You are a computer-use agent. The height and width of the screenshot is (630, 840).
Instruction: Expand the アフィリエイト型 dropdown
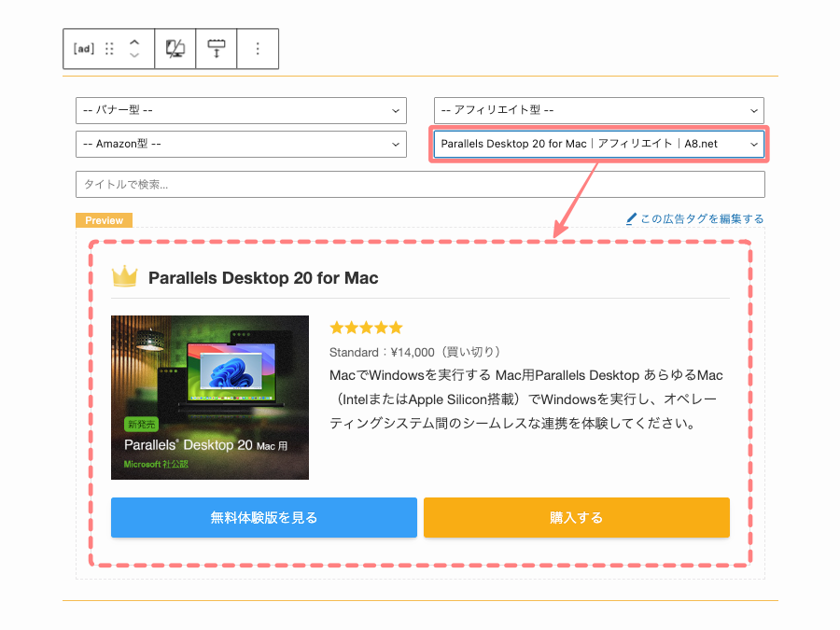pos(598,110)
